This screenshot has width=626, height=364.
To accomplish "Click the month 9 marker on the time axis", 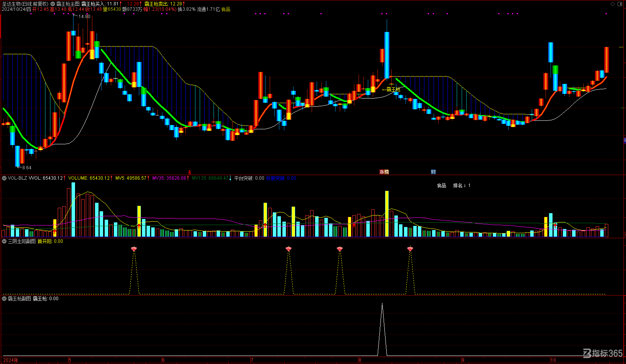I will click(x=463, y=360).
